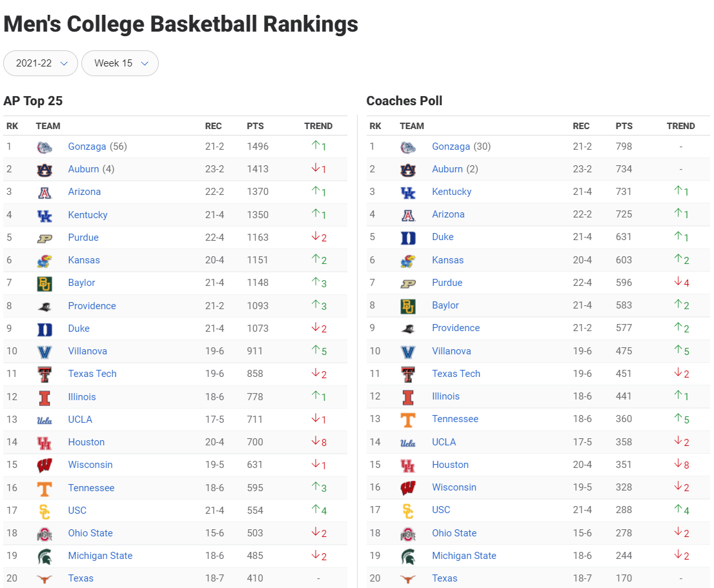Click the Duke logo in Coaches Poll

tap(408, 238)
